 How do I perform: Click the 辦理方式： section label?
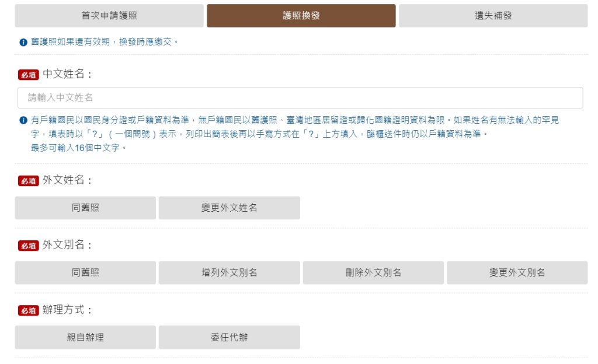point(68,310)
